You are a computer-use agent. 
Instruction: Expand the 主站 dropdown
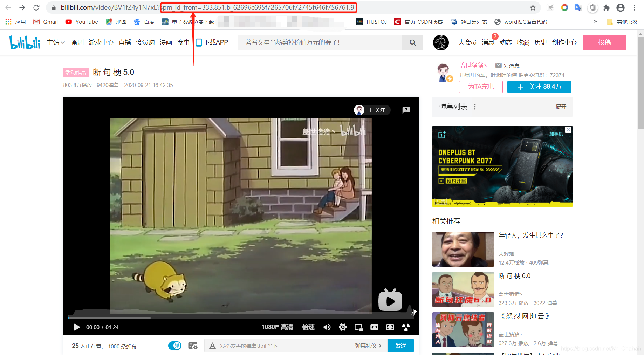click(56, 42)
